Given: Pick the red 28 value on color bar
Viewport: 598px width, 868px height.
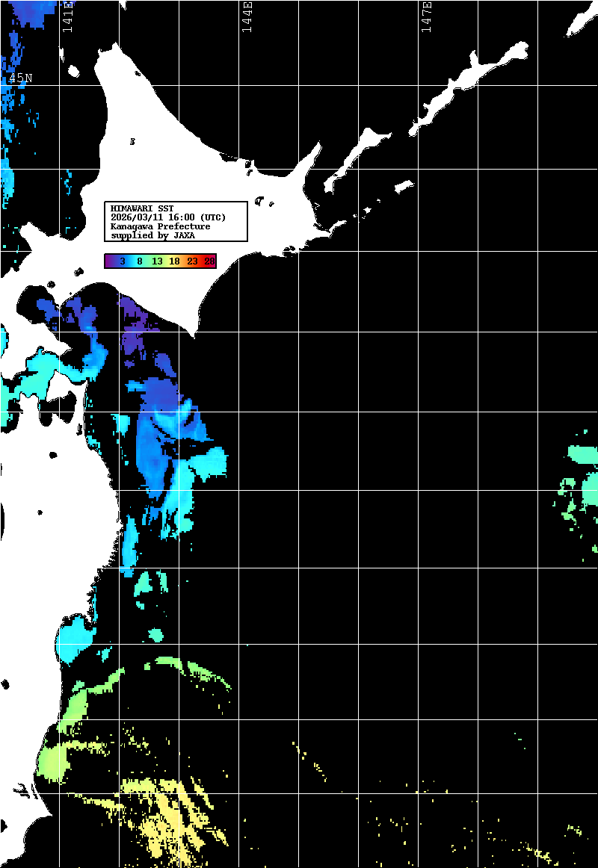Looking at the screenshot, I should (209, 261).
